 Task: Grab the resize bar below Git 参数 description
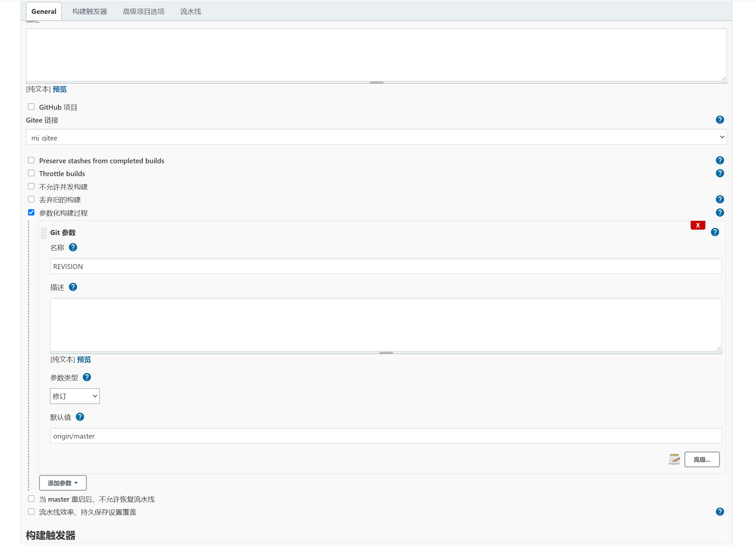pos(386,353)
